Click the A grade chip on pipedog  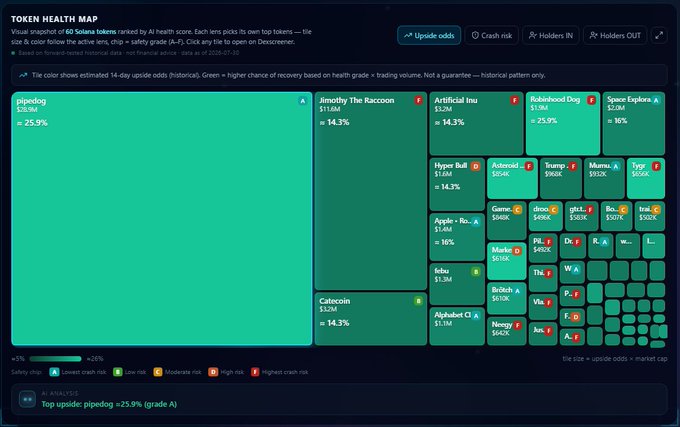pyautogui.click(x=303, y=101)
